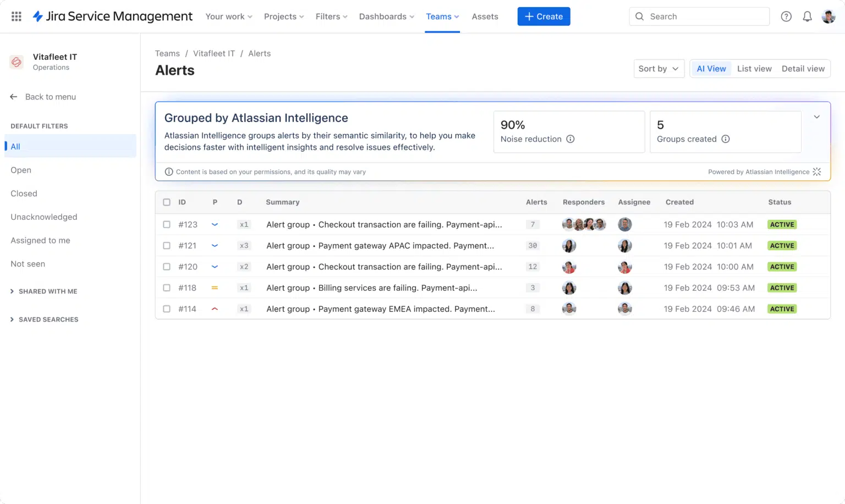This screenshot has height=504, width=845.
Task: Open the Teams dropdown
Action: (442, 16)
